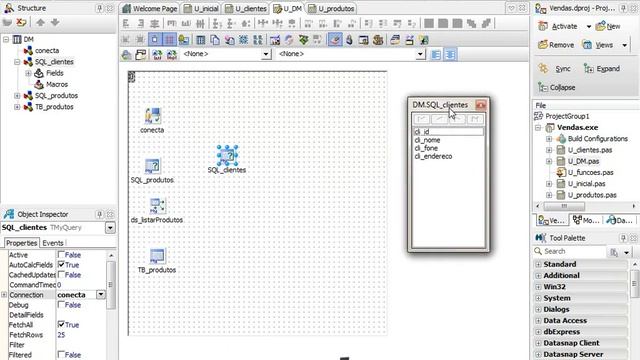Open the Connection property dropdown
This screenshot has height=360, width=640.
coord(100,295)
